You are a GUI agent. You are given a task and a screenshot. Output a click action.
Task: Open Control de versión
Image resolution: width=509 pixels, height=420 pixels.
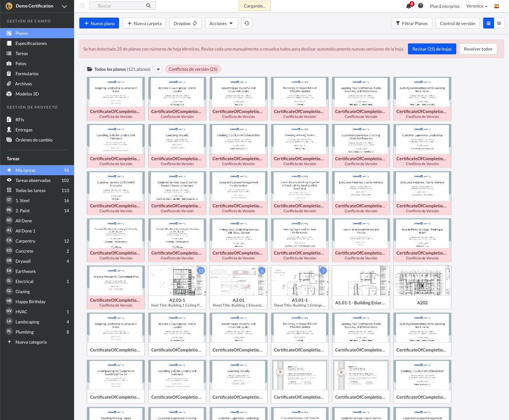pos(457,23)
